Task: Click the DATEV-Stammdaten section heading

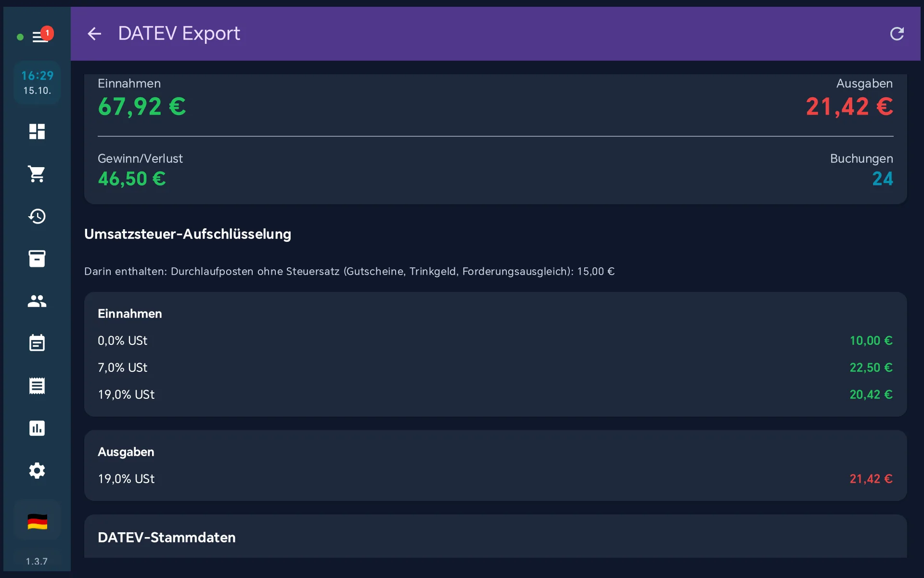Action: pos(167,538)
